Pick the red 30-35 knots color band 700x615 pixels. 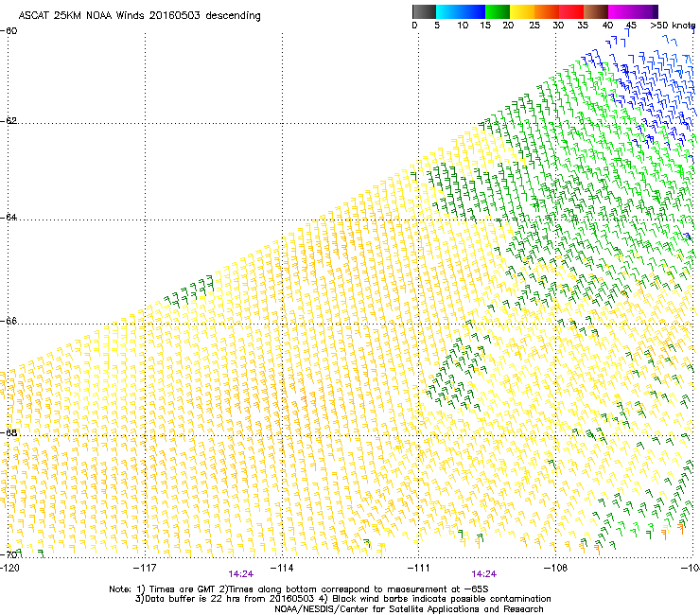coord(571,11)
